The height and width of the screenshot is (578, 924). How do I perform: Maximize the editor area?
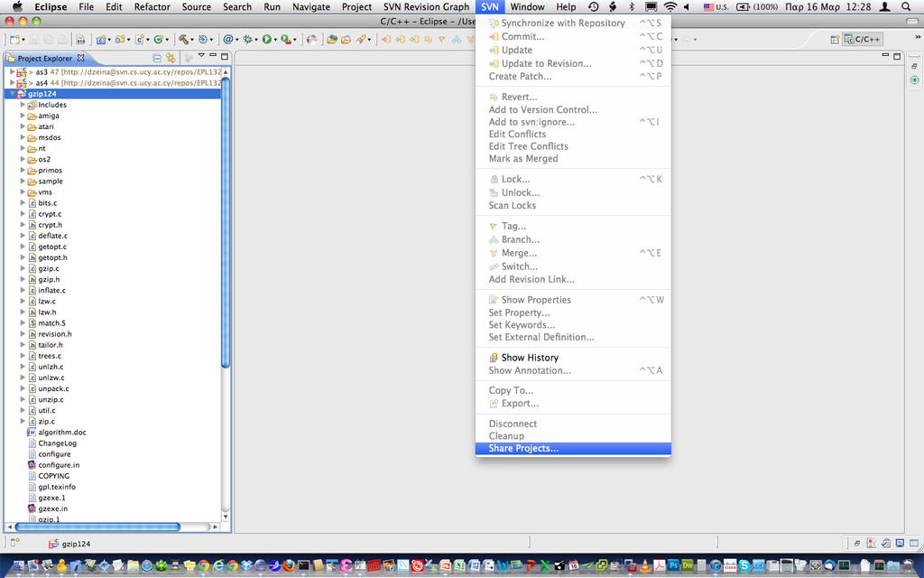click(x=897, y=57)
